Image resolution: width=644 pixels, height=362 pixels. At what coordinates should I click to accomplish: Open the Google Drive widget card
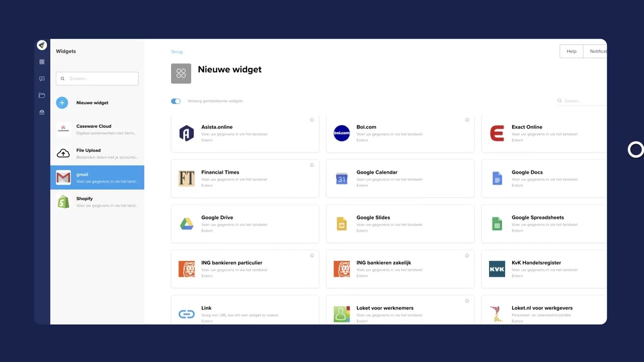click(245, 224)
